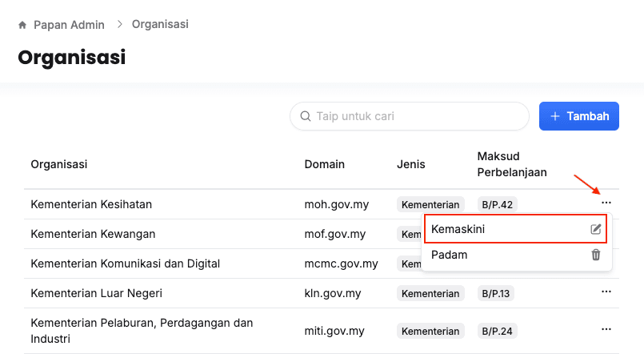Choose Padam in the row actions menu
This screenshot has height=354, width=644.
(x=450, y=255)
